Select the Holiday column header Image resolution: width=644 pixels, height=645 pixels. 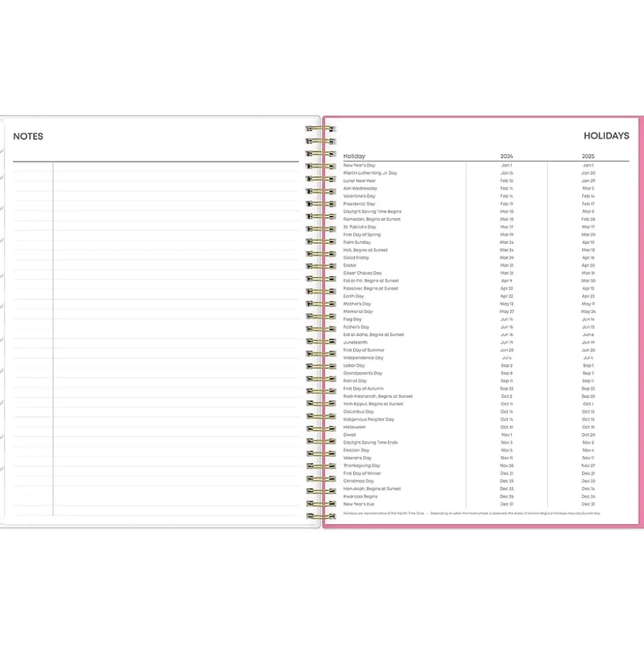354,156
